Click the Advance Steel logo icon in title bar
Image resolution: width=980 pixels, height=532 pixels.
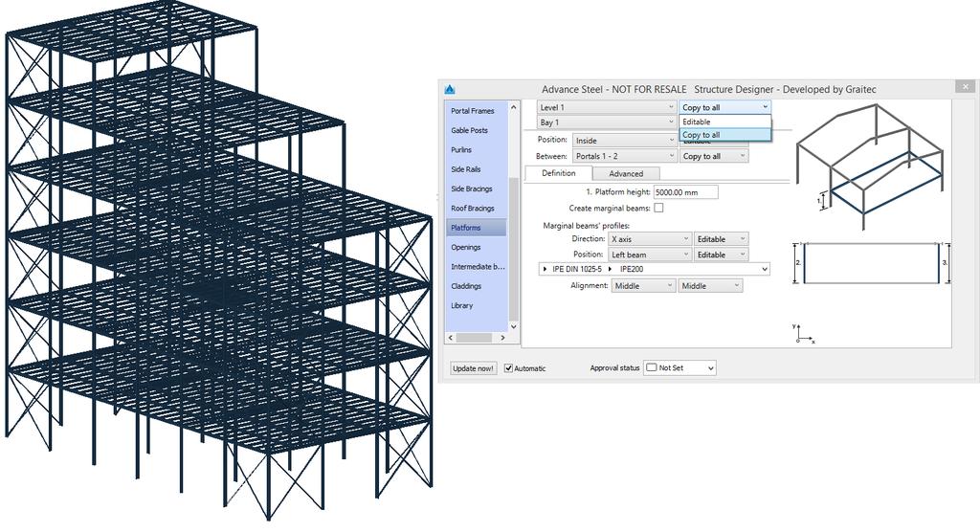pyautogui.click(x=450, y=89)
